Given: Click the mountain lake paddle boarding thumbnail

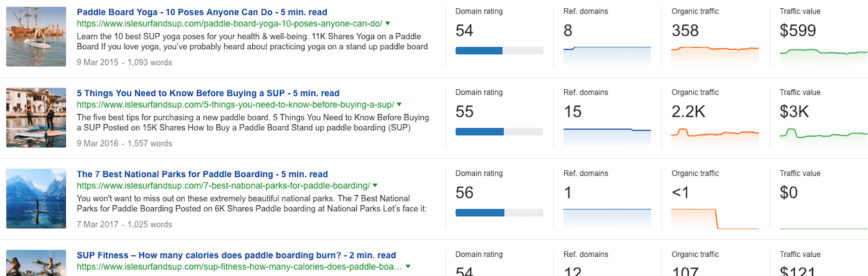Looking at the screenshot, I should [x=36, y=198].
